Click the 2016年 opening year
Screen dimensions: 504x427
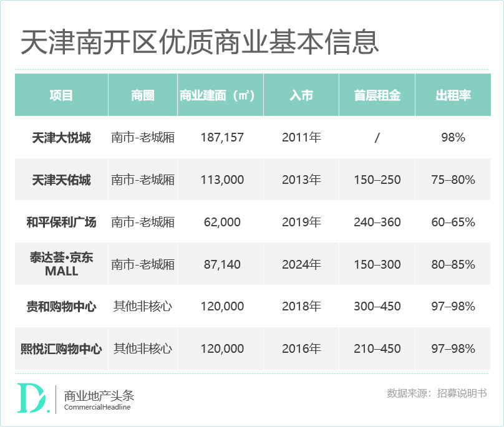point(301,348)
